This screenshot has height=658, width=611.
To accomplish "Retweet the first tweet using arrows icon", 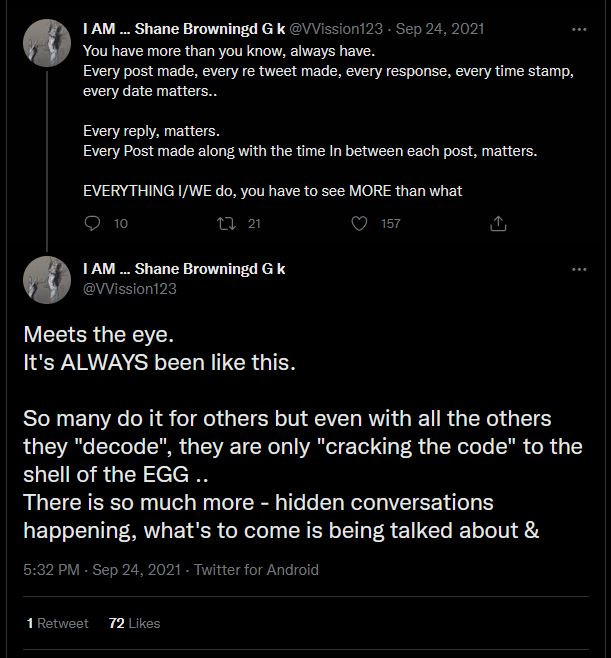I will coord(226,224).
